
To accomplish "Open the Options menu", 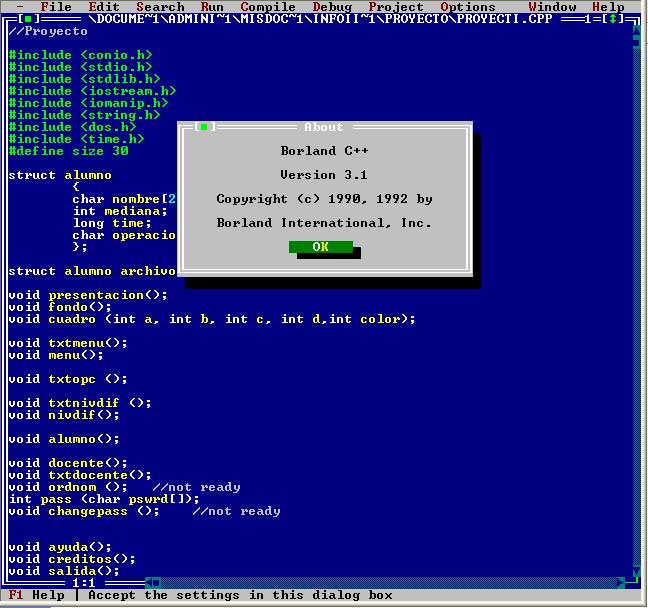I will [x=468, y=7].
